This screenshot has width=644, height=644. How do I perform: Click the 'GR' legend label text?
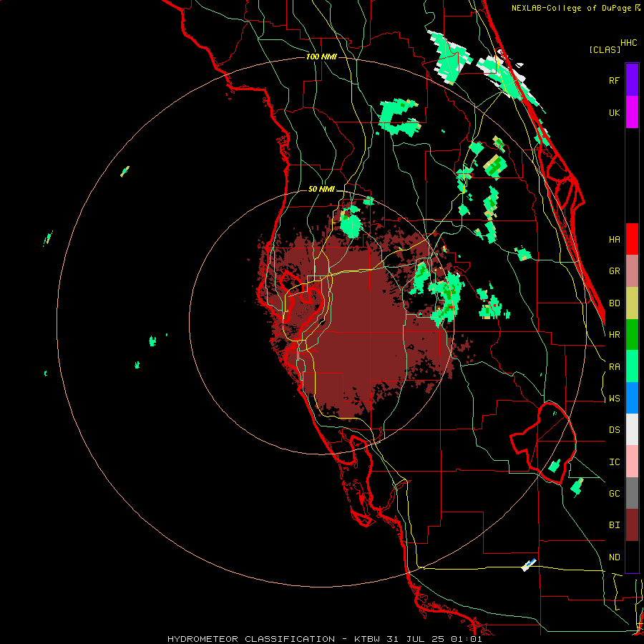click(614, 271)
